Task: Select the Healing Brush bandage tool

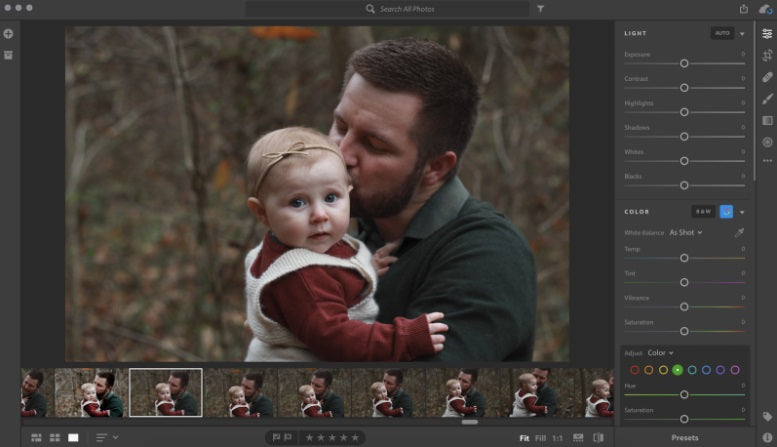Action: click(x=767, y=77)
